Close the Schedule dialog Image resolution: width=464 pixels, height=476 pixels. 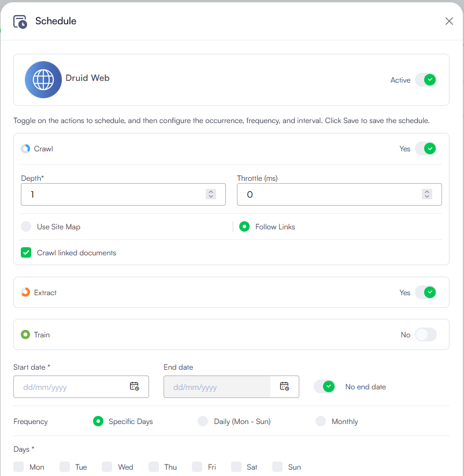[x=449, y=21]
